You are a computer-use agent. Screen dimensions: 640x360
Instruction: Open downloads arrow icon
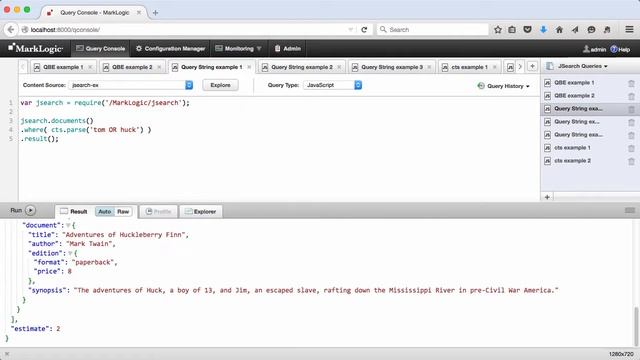click(x=543, y=29)
